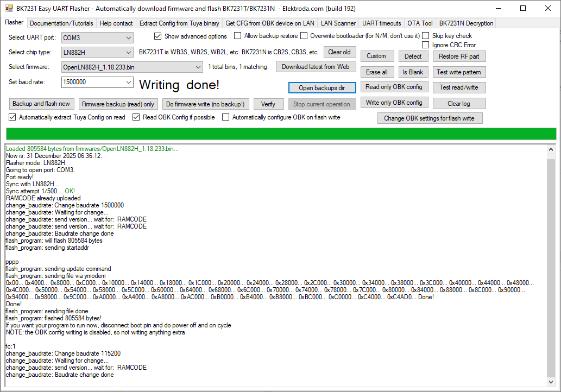The height and width of the screenshot is (392, 561).
Task: Click the log scrollbar down arrow
Action: [x=551, y=382]
